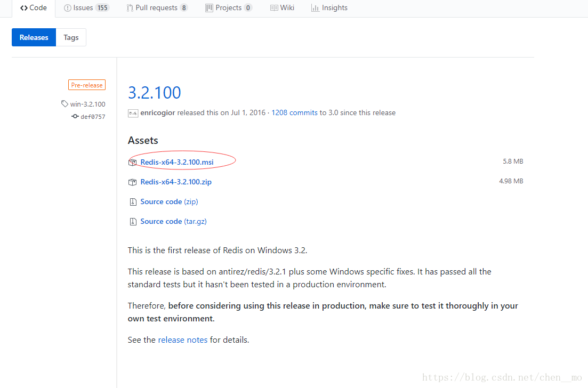This screenshot has height=388, width=588.
Task: Click the Pre-release label
Action: 87,85
